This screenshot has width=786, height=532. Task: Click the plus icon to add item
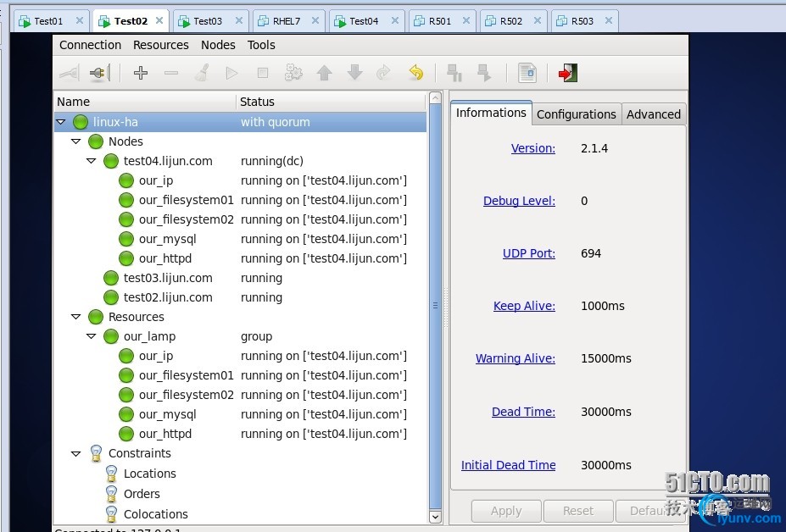click(141, 74)
